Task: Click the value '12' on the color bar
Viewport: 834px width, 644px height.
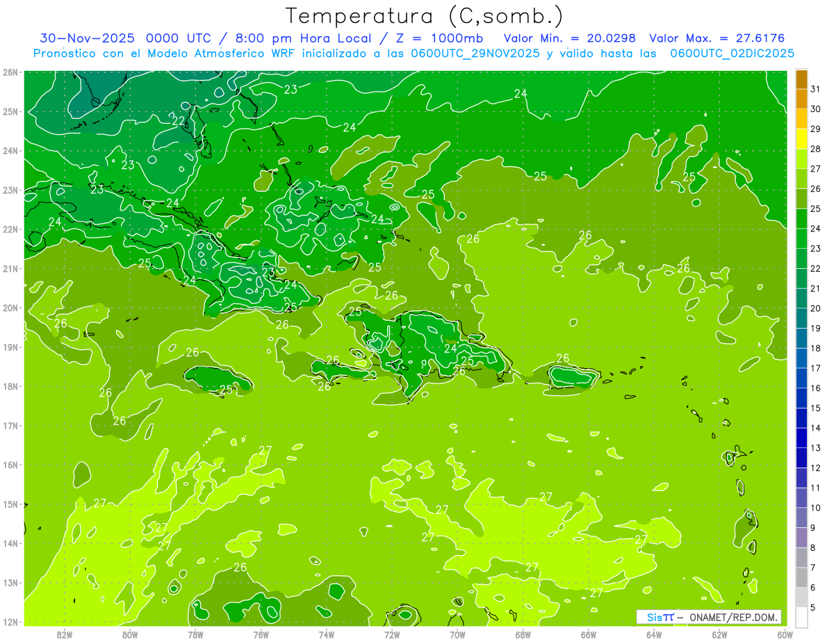Action: tap(816, 468)
